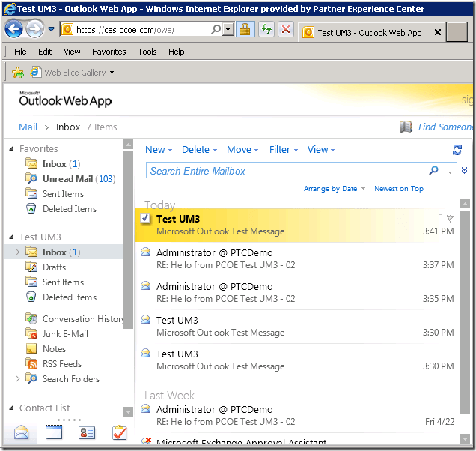Click the check messages refresh icon

(x=457, y=150)
